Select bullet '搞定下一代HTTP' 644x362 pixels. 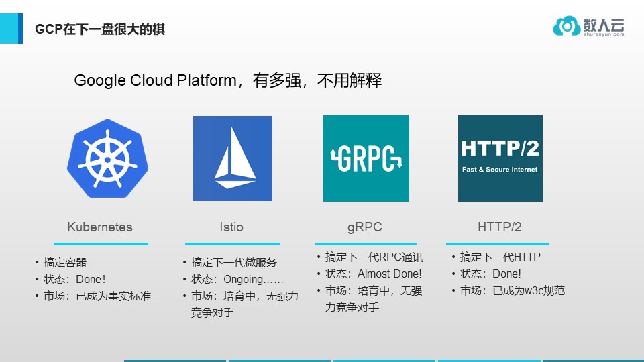click(500, 257)
